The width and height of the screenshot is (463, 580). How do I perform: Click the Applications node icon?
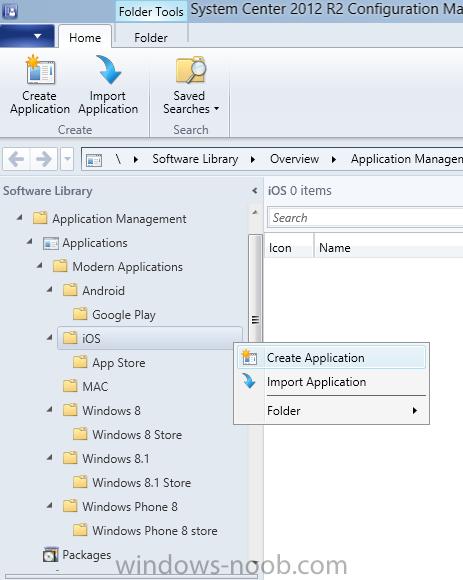51,243
